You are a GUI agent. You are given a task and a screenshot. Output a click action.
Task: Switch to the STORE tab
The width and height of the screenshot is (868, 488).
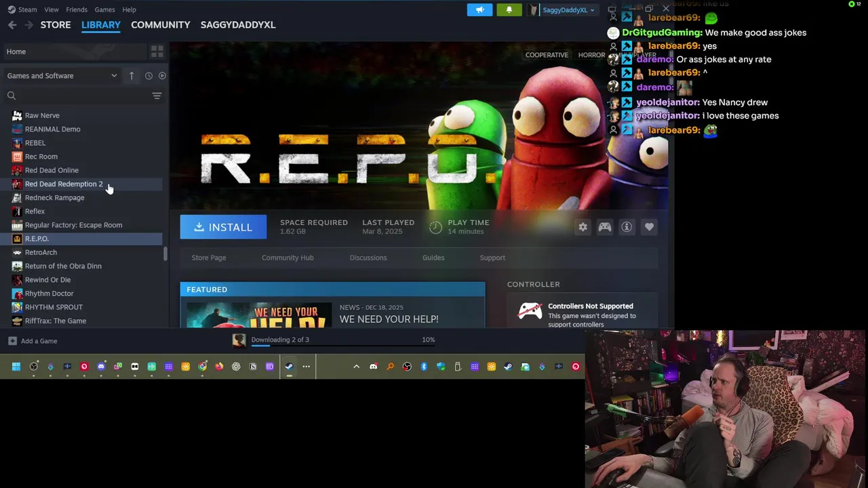coord(56,24)
